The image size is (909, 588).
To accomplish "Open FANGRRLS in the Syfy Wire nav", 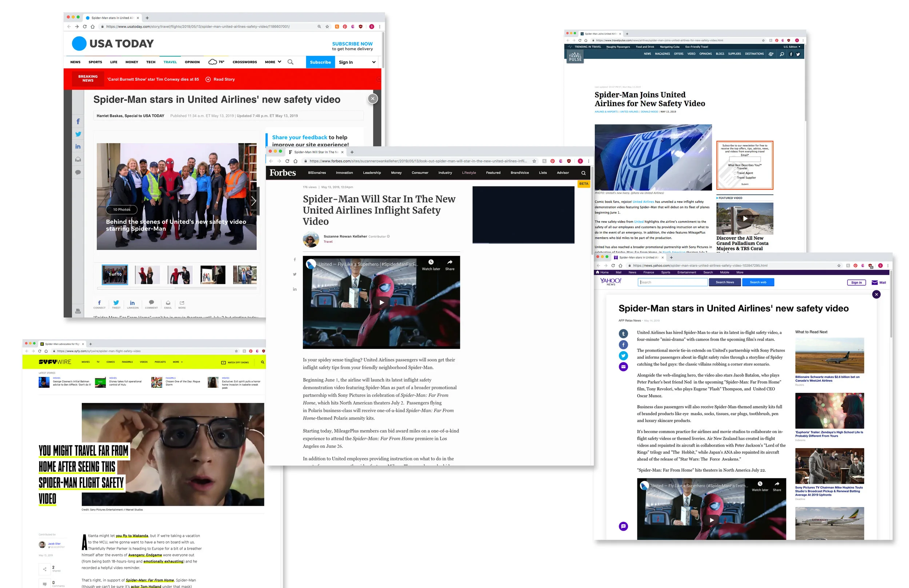I will coord(127,362).
